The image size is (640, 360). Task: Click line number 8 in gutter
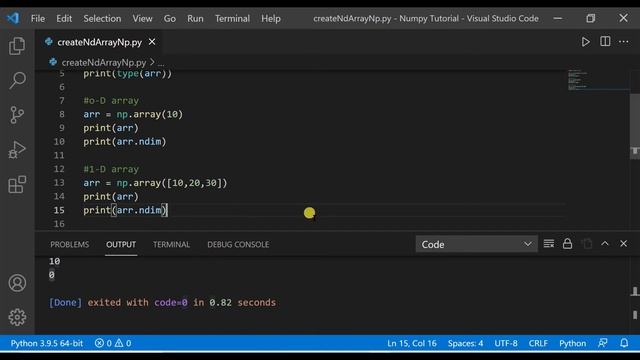pyautogui.click(x=62, y=114)
